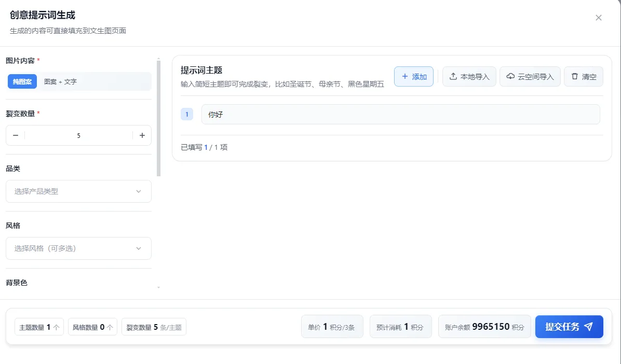This screenshot has height=364, width=621.
Task: Click the paper plane icon on 提交任务
Action: point(588,327)
